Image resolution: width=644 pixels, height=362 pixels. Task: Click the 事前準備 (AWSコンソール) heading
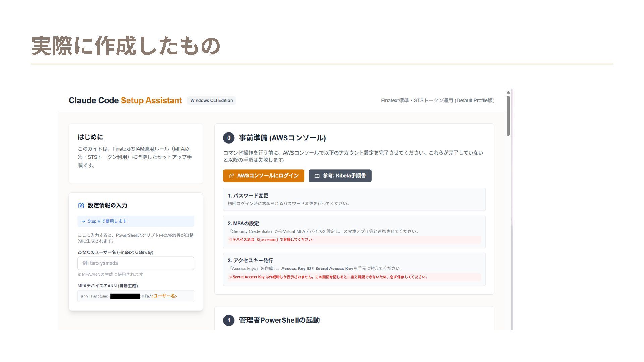point(282,138)
